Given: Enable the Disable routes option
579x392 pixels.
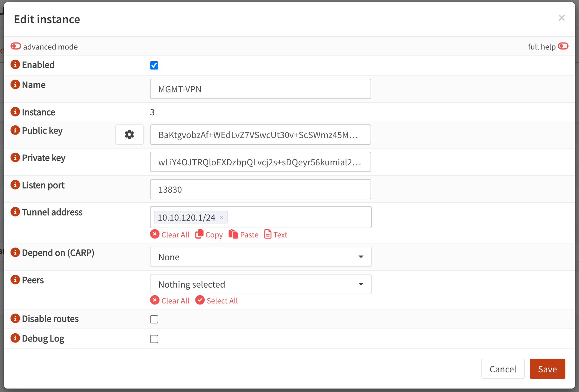Looking at the screenshot, I should (x=154, y=319).
